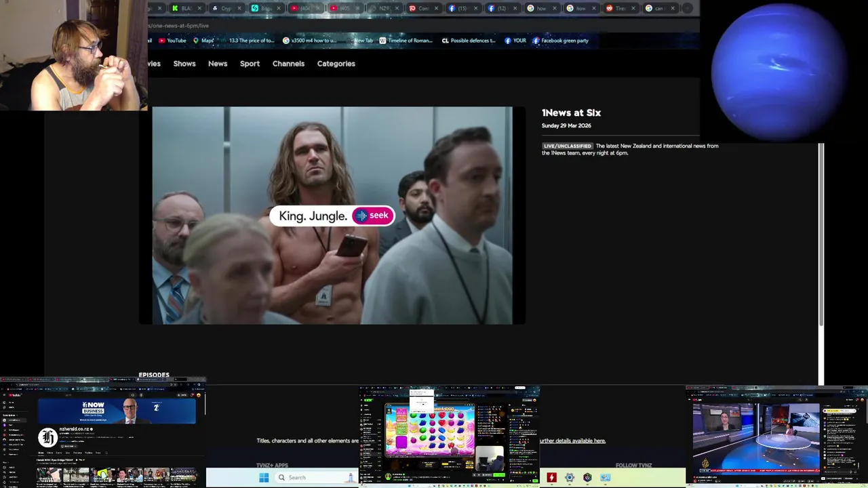Click the NOW Business banner in YouTube window
Viewport: 868px width, 488px height.
pos(117,411)
